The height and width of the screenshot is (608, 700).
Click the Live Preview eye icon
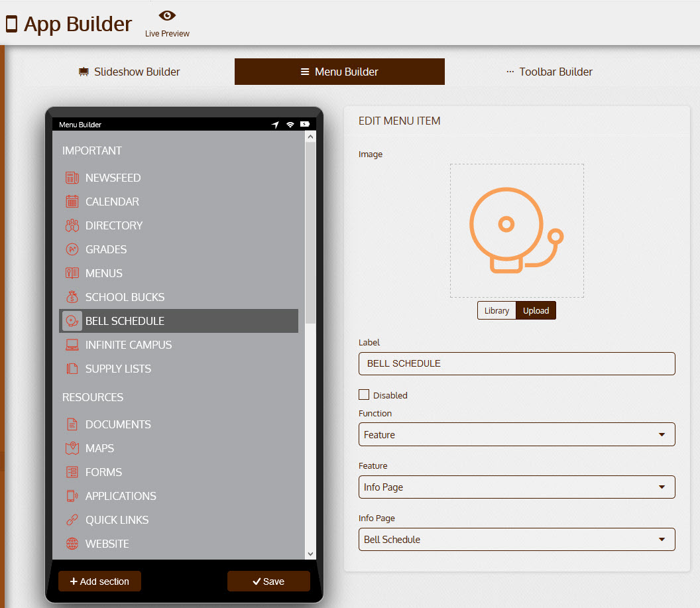pyautogui.click(x=167, y=16)
